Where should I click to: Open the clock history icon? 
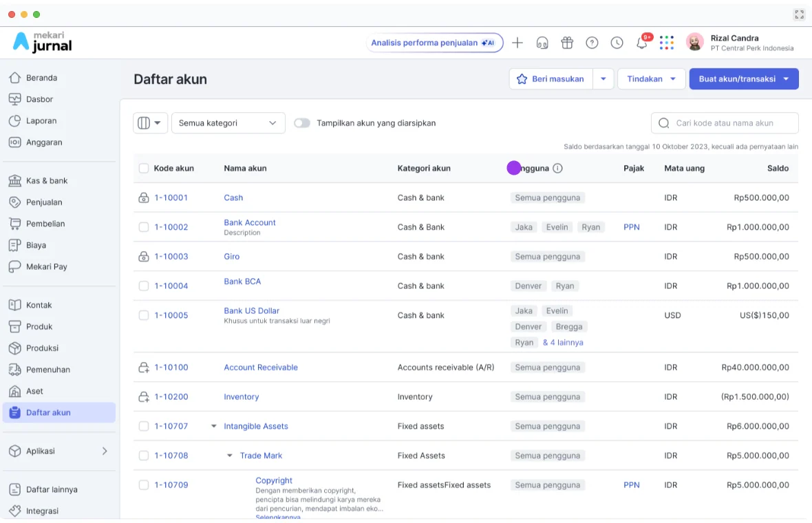point(617,43)
